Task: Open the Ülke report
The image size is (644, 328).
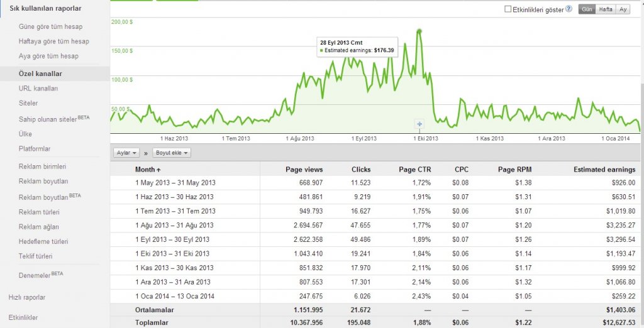Action: click(x=25, y=134)
